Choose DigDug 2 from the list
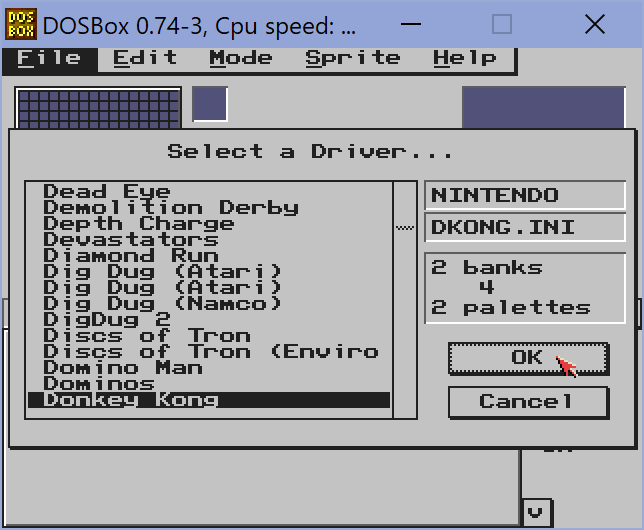The image size is (644, 530). [x=209, y=320]
